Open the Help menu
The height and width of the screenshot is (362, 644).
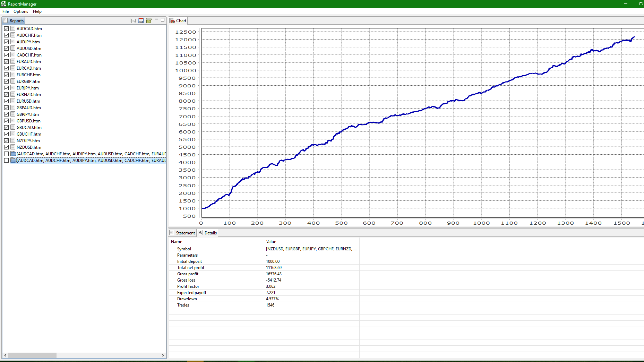tap(37, 11)
